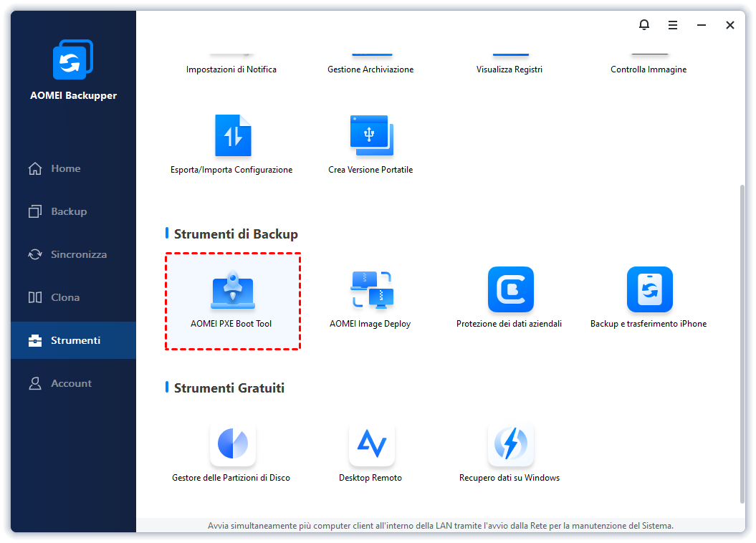This screenshot has width=756, height=543.
Task: Launch Gestore delle Partizioni di Disco icon
Action: (233, 443)
